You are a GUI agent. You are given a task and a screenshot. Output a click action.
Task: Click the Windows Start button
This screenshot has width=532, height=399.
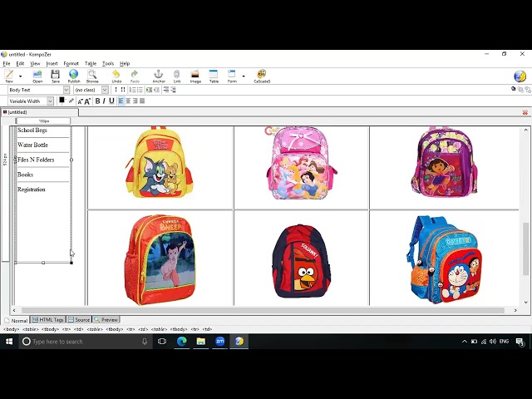(9, 342)
